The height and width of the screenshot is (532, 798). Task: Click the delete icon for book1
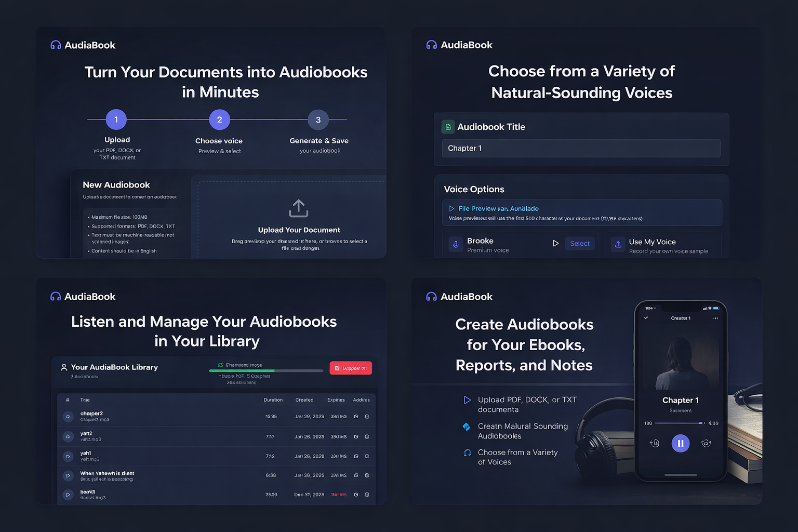(x=367, y=495)
